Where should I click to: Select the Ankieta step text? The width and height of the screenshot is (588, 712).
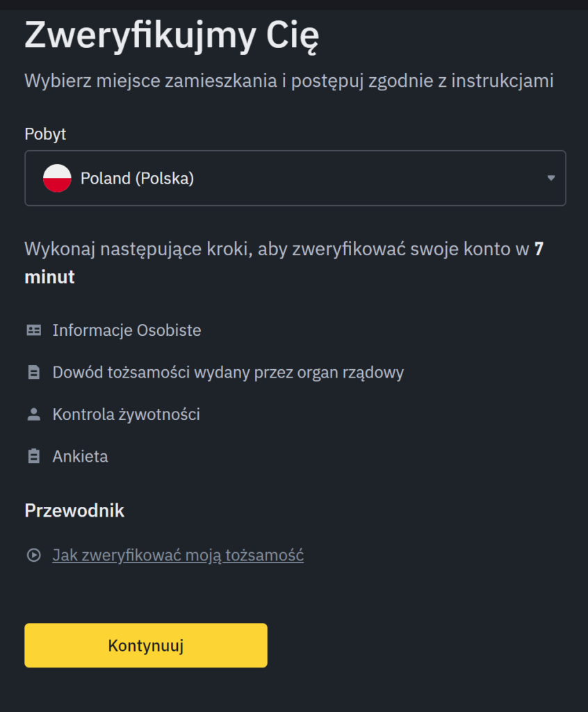80,457
